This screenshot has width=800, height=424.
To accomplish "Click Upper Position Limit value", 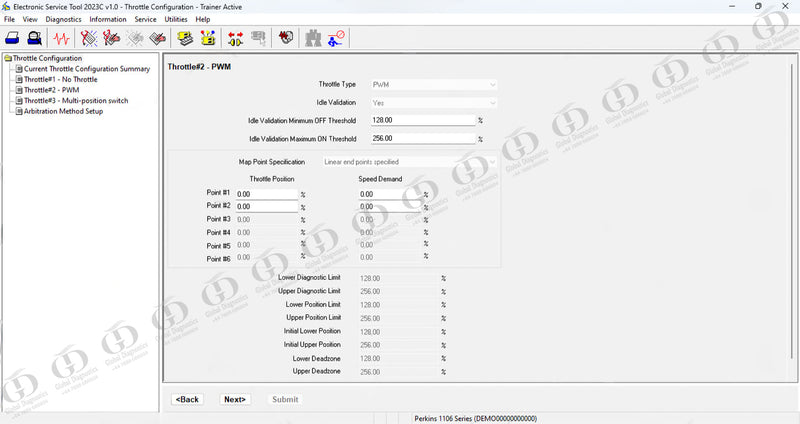I will click(370, 318).
